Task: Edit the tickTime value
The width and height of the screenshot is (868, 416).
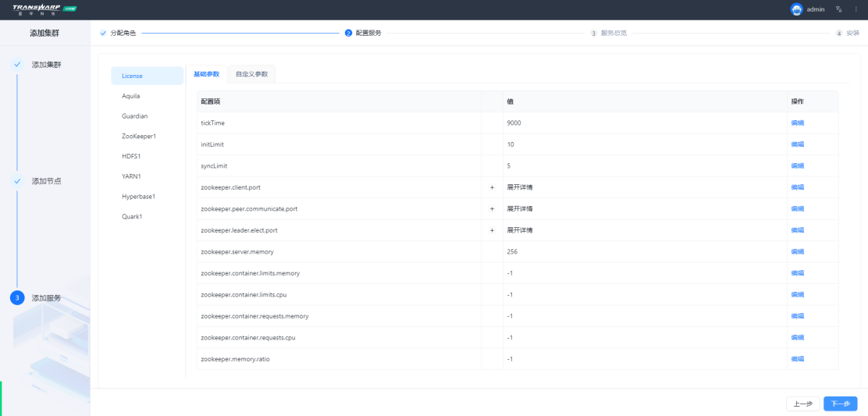Action: tap(797, 123)
